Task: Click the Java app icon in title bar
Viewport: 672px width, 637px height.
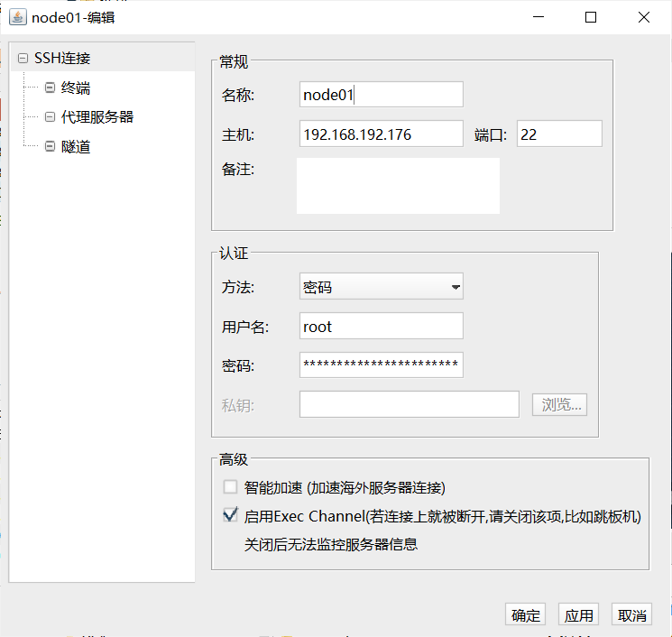Action: [x=18, y=17]
